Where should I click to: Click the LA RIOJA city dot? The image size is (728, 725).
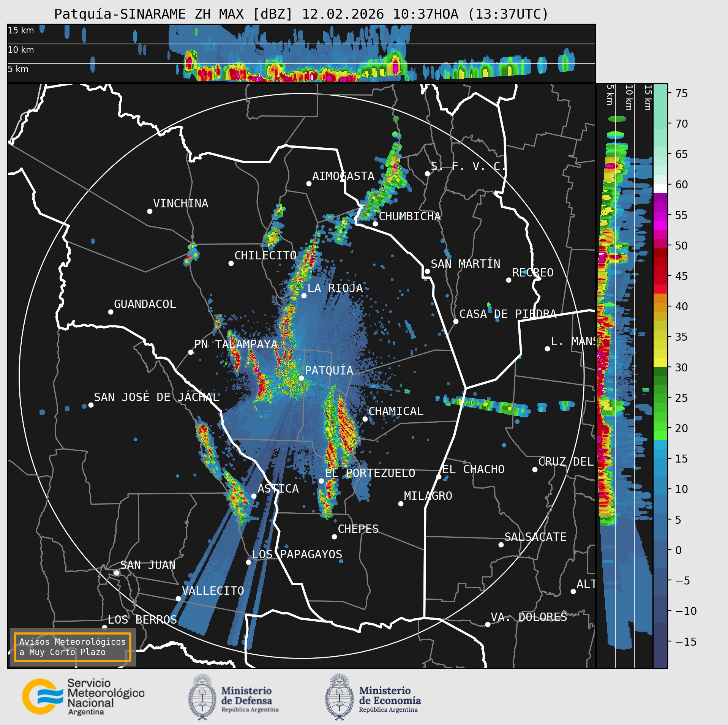304,295
